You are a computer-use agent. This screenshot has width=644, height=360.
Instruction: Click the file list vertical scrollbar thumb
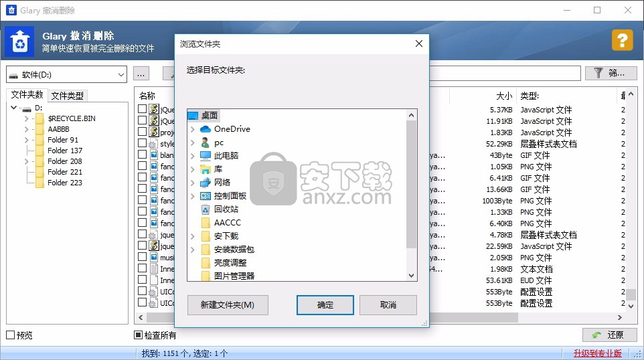tap(631, 294)
